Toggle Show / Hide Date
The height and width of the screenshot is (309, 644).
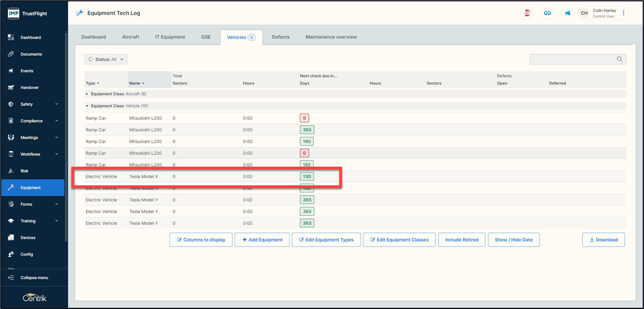coord(514,240)
